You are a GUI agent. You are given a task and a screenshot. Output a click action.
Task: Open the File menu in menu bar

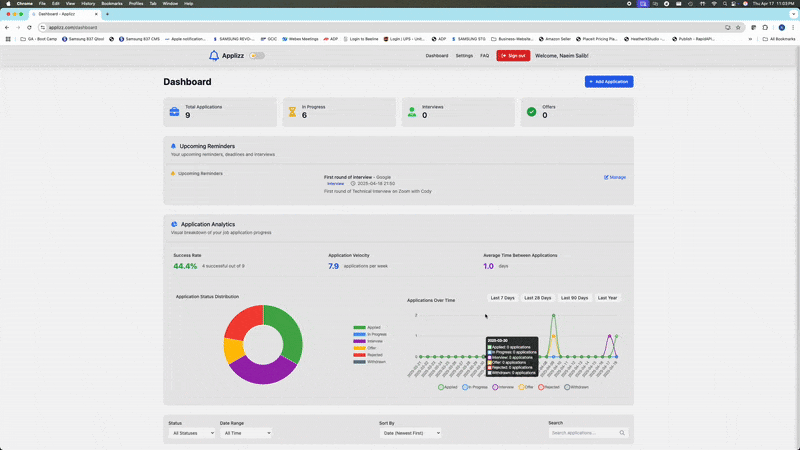42,4
